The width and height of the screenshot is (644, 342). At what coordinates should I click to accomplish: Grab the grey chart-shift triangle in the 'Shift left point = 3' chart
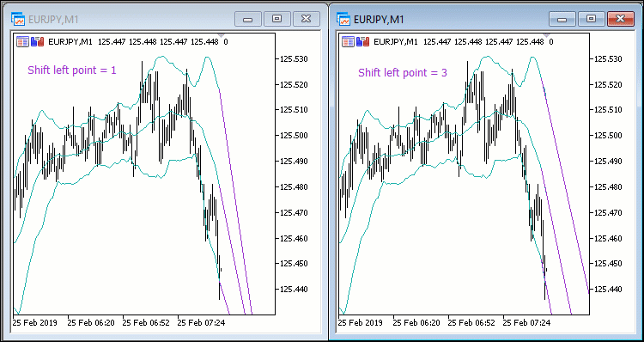(x=546, y=35)
